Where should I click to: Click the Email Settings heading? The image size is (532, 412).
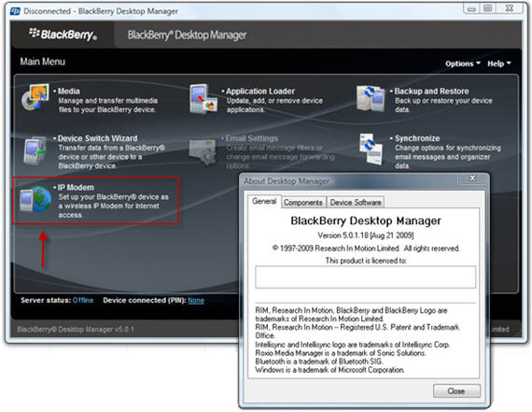(x=252, y=138)
